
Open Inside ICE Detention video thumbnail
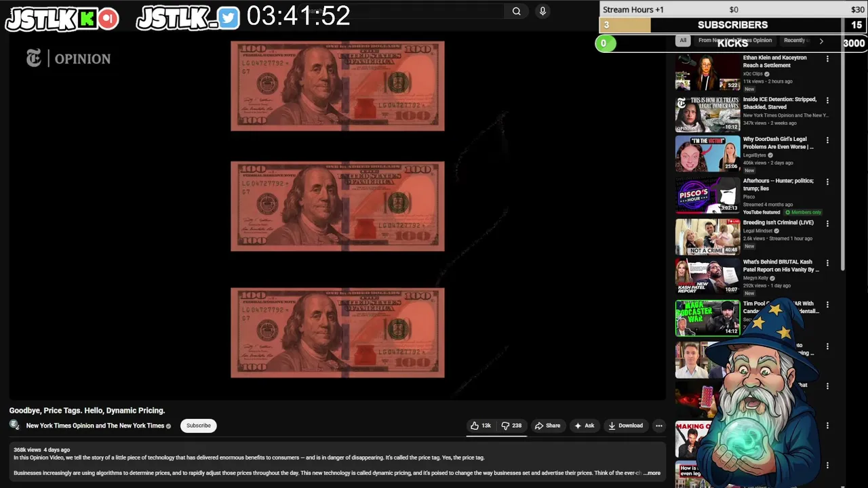[707, 113]
